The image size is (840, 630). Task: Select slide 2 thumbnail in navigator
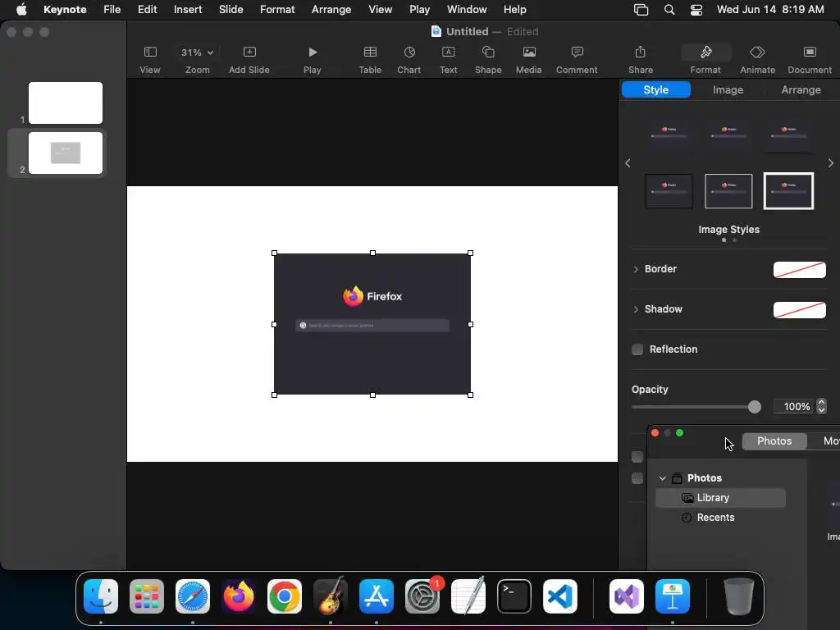(66, 153)
